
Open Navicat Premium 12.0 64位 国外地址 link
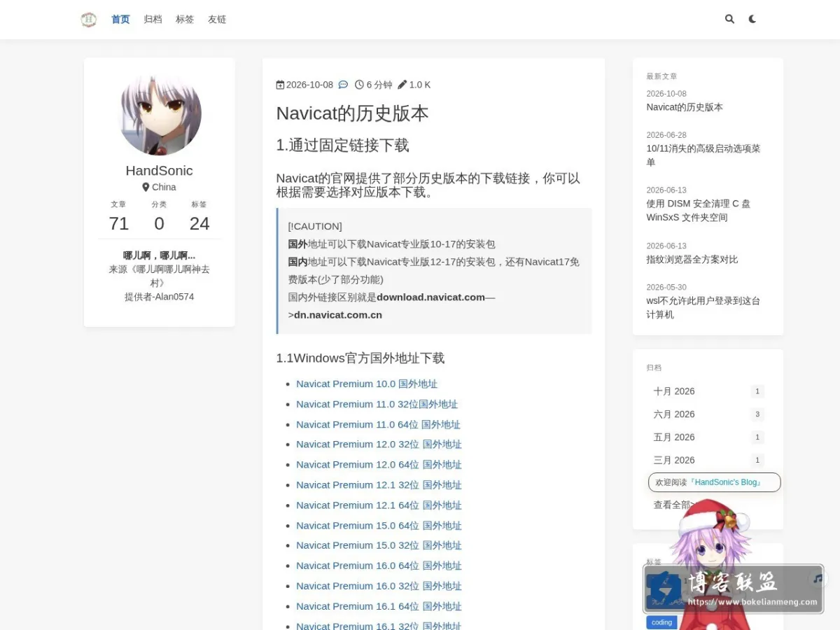coord(379,464)
